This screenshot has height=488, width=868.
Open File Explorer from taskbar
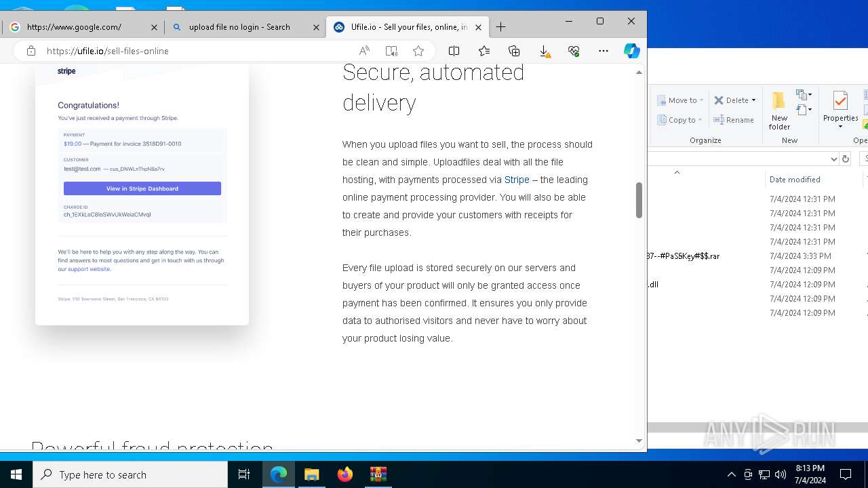tap(311, 474)
